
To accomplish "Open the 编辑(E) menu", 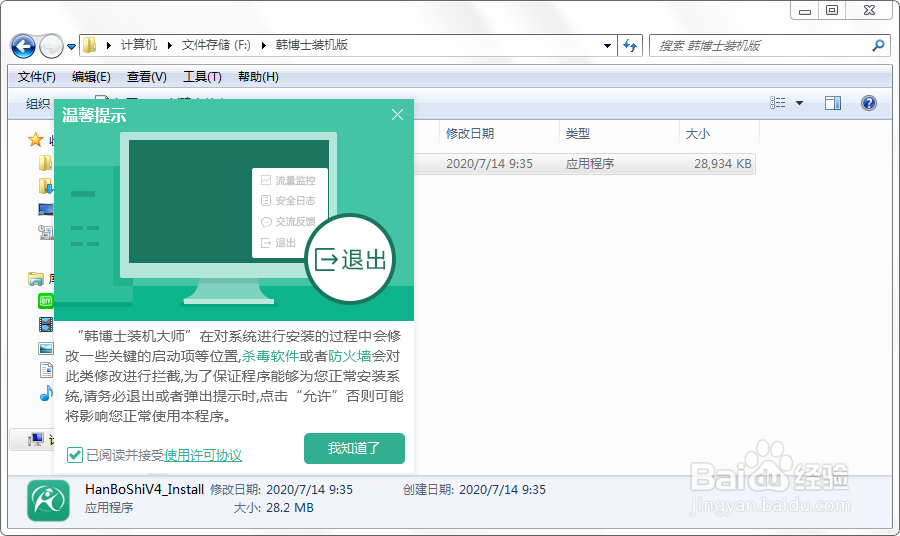I will tap(91, 77).
